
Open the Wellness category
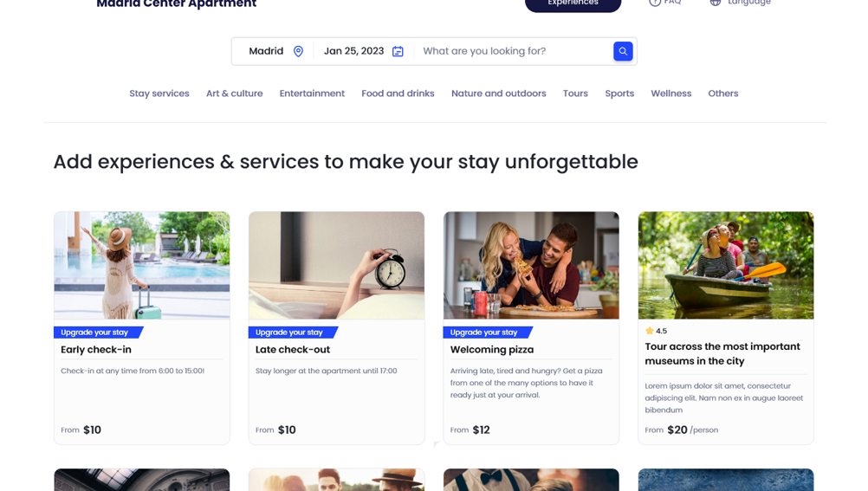(x=671, y=94)
